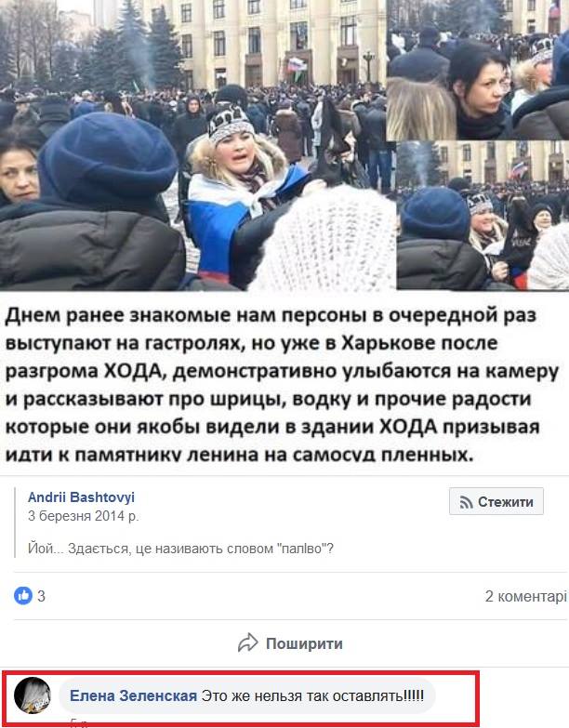This screenshot has height=728, width=569.
Task: Open the large photo of woman wrapped in flag
Action: pyautogui.click(x=197, y=145)
